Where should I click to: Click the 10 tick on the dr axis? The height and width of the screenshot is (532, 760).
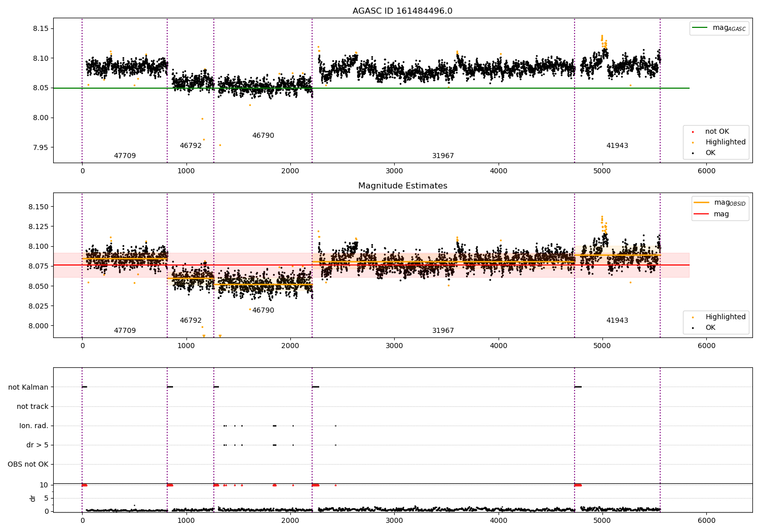click(45, 485)
